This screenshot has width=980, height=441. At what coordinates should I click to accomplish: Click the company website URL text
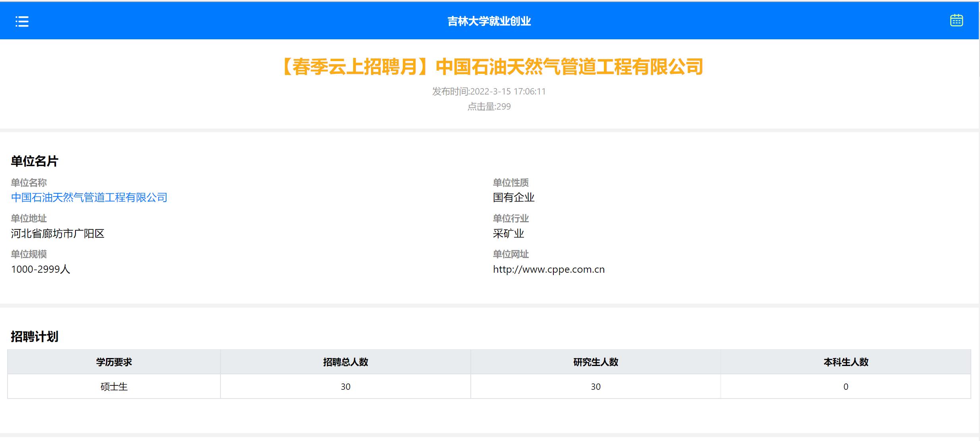pyautogui.click(x=549, y=270)
